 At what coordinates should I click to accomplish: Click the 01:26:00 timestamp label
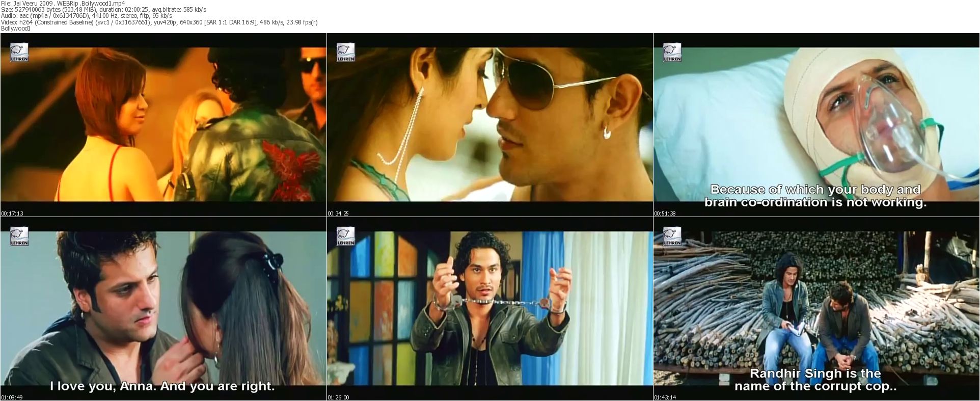pos(338,397)
